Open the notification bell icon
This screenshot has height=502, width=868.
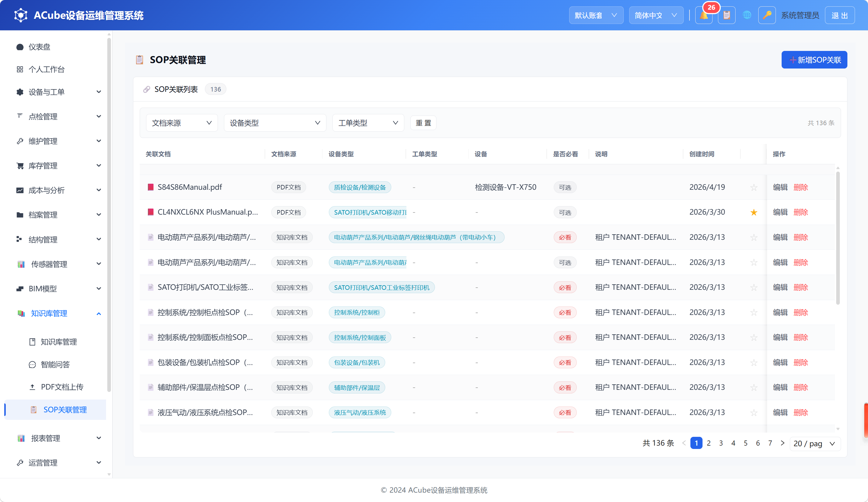(704, 15)
